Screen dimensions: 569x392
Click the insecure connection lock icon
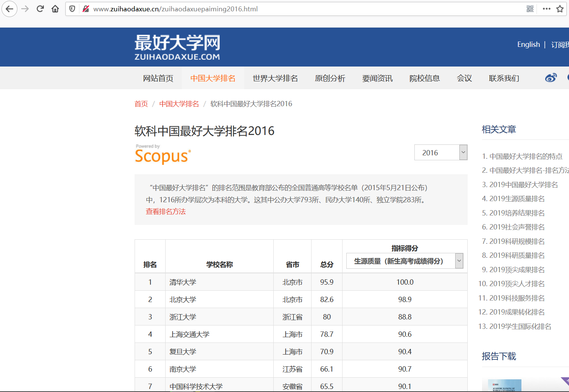click(86, 9)
